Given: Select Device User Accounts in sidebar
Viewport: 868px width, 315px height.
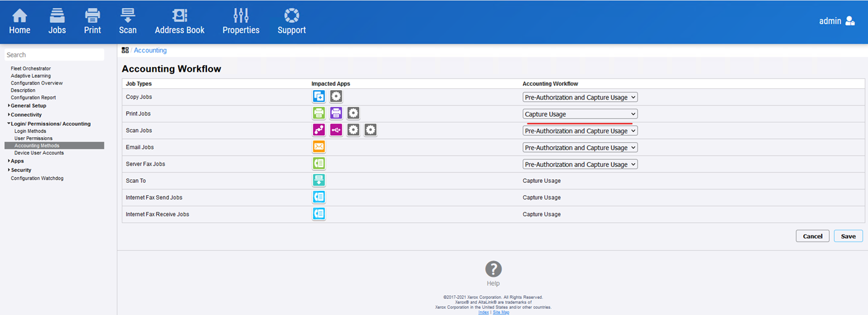Looking at the screenshot, I should click(39, 153).
